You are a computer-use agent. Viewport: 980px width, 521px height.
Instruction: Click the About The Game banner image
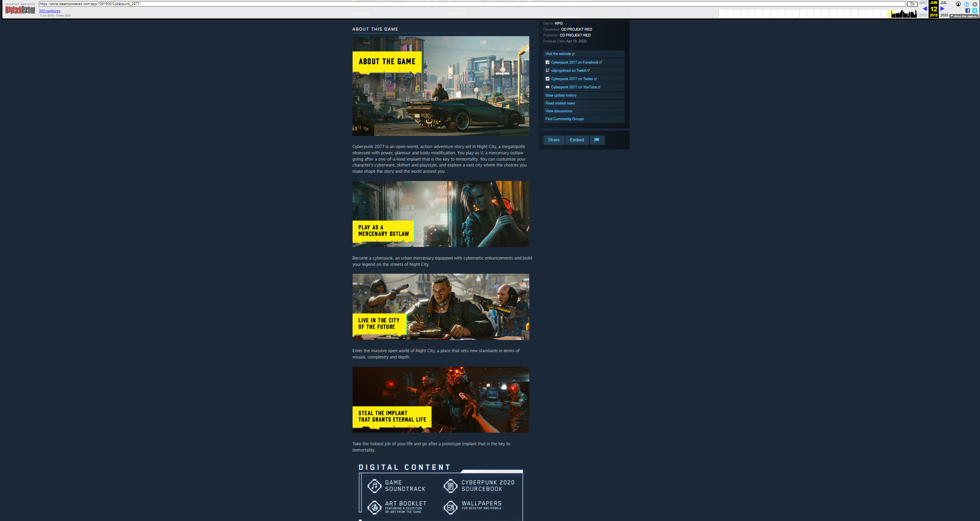tap(441, 86)
